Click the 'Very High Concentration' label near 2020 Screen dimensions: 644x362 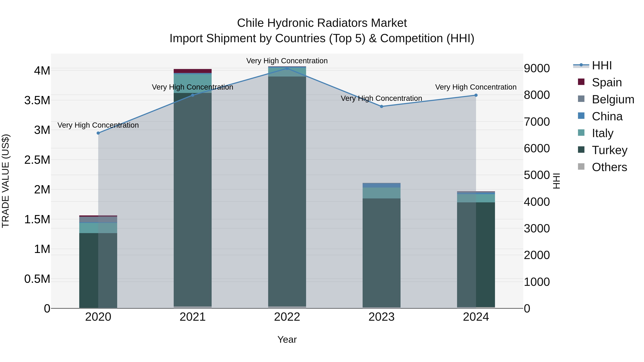98,125
